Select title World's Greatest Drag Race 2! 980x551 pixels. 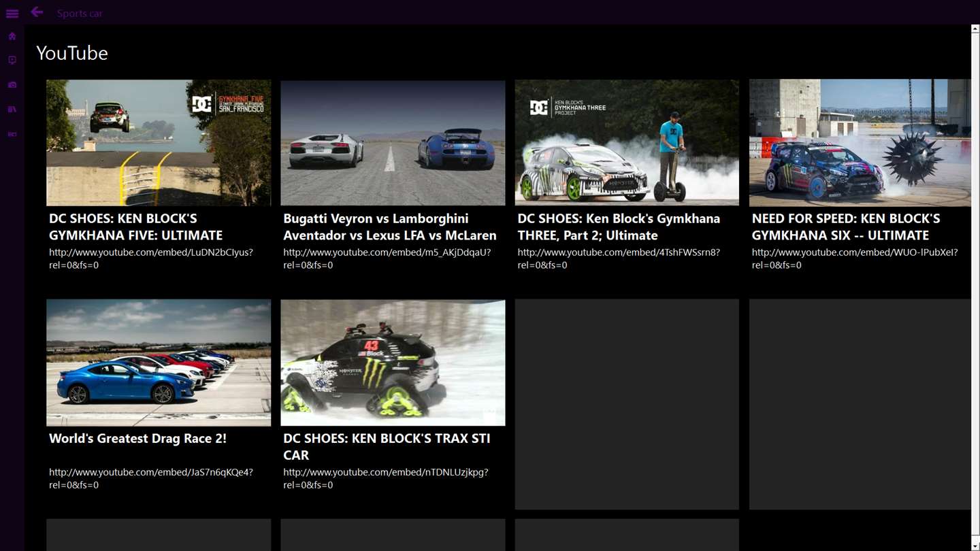137,439
